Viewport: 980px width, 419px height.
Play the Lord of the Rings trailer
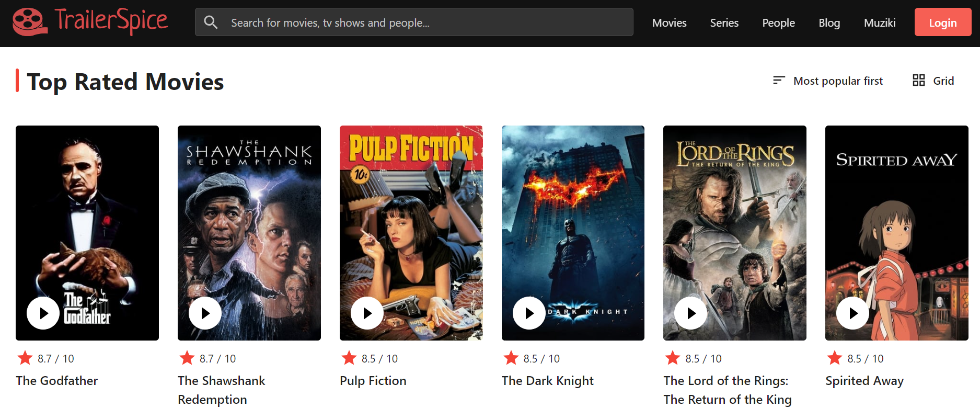click(x=690, y=313)
